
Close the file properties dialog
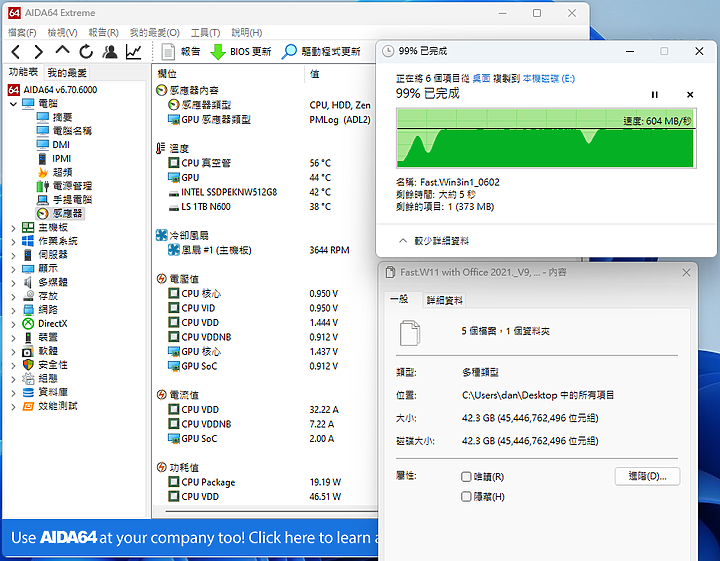click(x=686, y=273)
